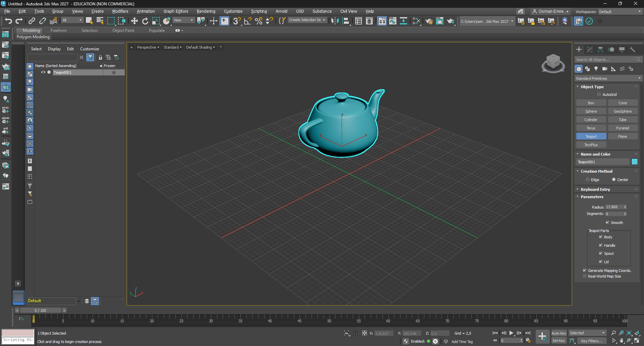The height and width of the screenshot is (346, 644).
Task: Enable the AutoGrid checkbox
Action: [x=599, y=95]
